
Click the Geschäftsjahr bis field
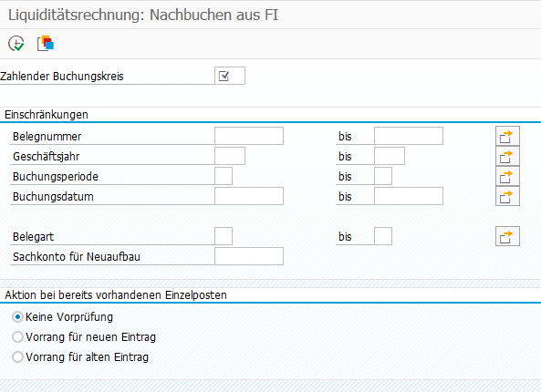point(390,156)
